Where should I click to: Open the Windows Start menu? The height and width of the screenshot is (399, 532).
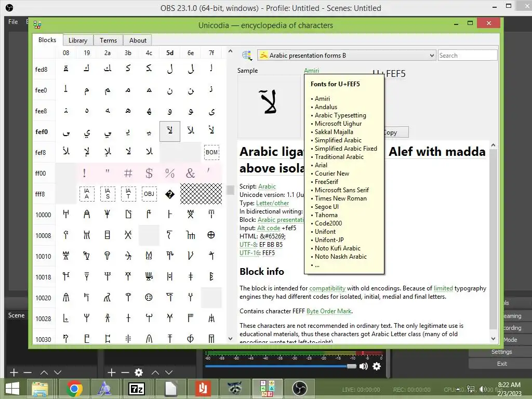[x=12, y=389]
